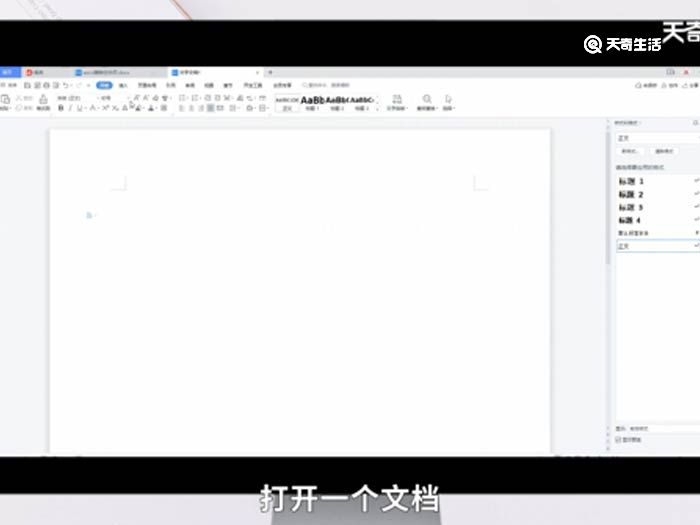Toggle Bold formatting

tap(61, 108)
